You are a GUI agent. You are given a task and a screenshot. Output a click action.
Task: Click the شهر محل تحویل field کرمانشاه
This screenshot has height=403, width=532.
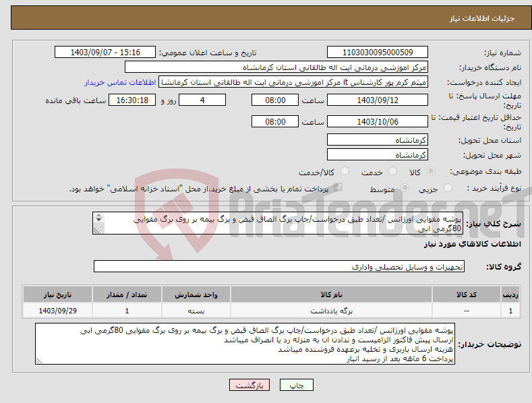(378, 155)
